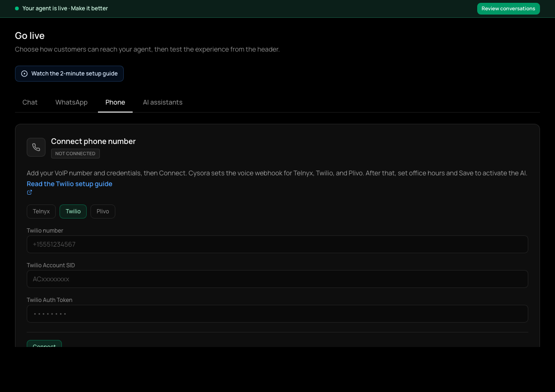Click the 'Twilio Auth Token' label
This screenshot has width=555, height=392.
[x=50, y=300]
